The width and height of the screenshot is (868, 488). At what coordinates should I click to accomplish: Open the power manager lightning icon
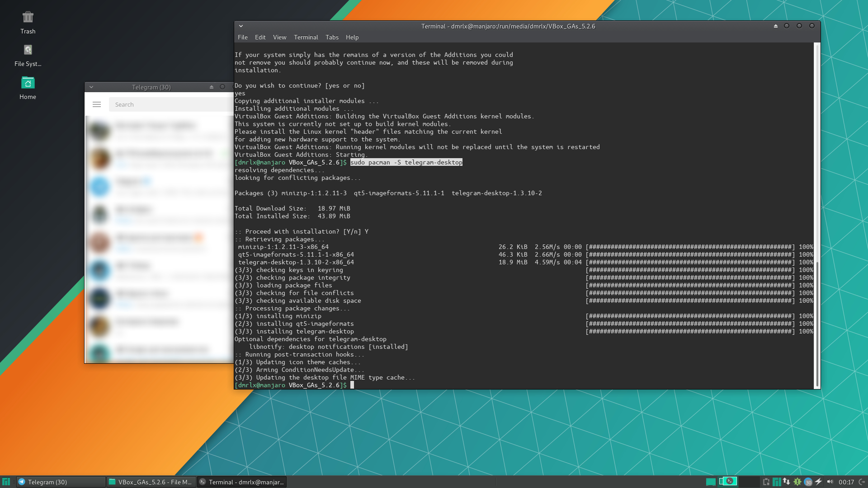(819, 482)
